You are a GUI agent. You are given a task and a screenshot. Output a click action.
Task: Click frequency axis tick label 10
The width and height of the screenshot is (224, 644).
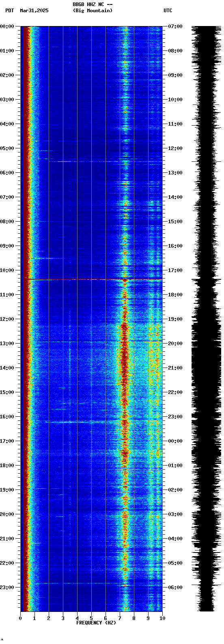click(x=162, y=618)
